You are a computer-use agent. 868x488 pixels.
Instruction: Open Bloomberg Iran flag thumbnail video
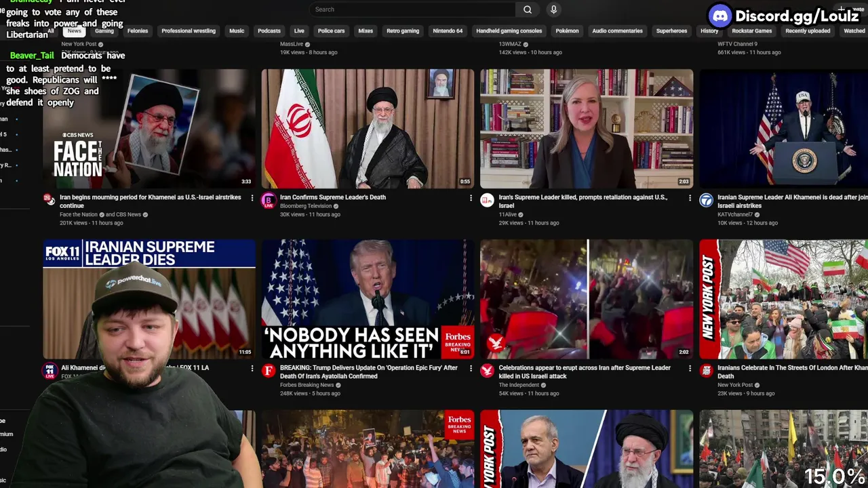[x=368, y=129]
